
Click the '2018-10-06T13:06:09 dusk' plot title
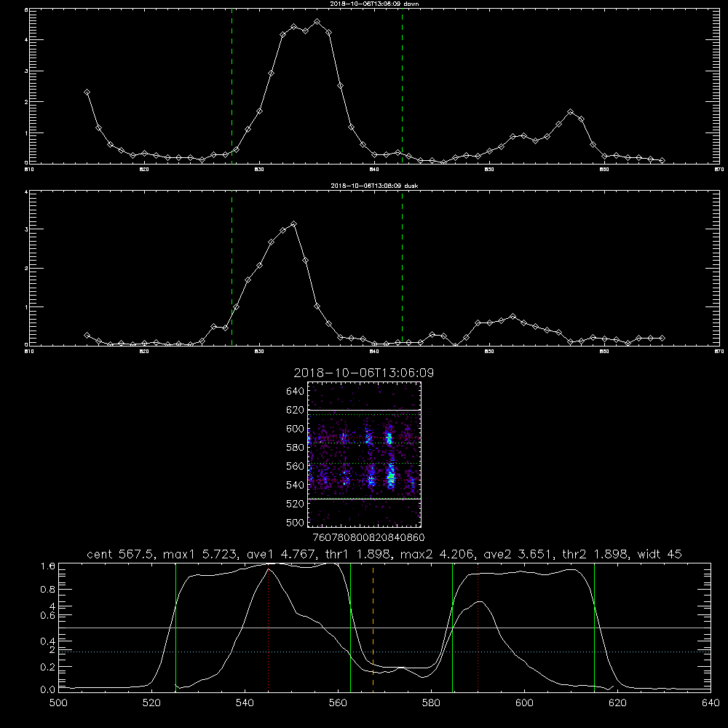374,186
